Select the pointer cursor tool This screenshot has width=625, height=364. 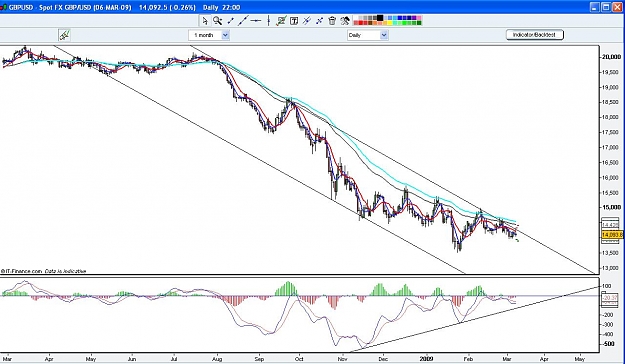point(205,21)
